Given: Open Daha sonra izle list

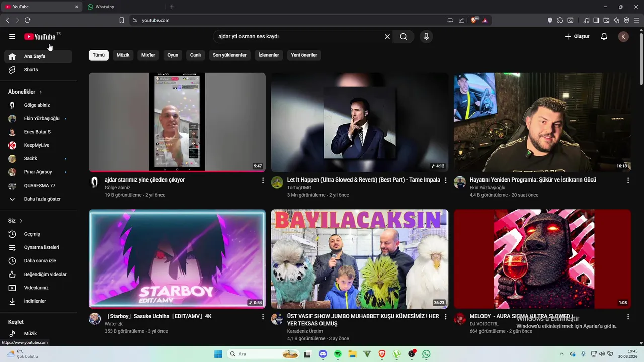Looking at the screenshot, I should point(38,261).
